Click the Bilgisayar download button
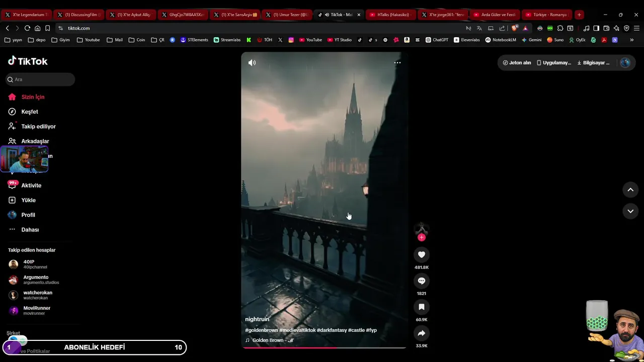 tap(593, 63)
